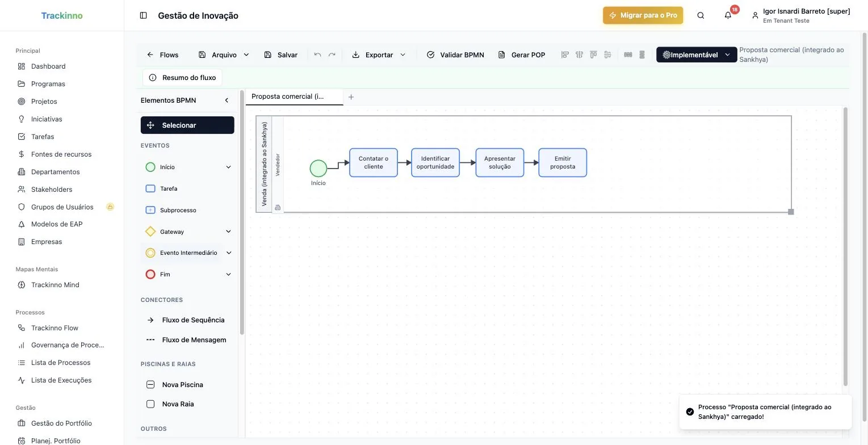Toggle the sidebar panel icon beside Gestão de Inovação
Screen dimensions: 868x445
point(143,15)
